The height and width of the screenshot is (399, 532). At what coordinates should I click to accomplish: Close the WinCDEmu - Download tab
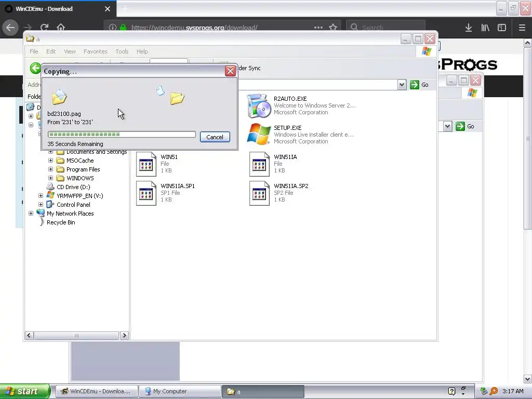coord(108,9)
